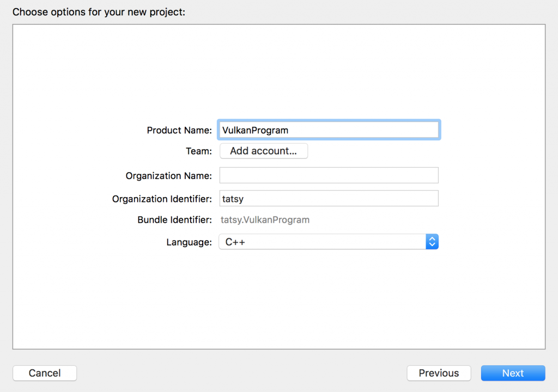
Task: Select tatsy.VulkanProgram bundle identifier
Action: 265,219
